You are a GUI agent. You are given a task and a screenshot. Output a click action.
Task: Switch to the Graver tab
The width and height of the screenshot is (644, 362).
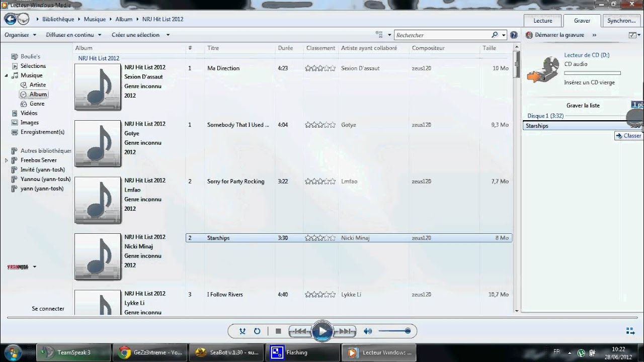click(582, 21)
